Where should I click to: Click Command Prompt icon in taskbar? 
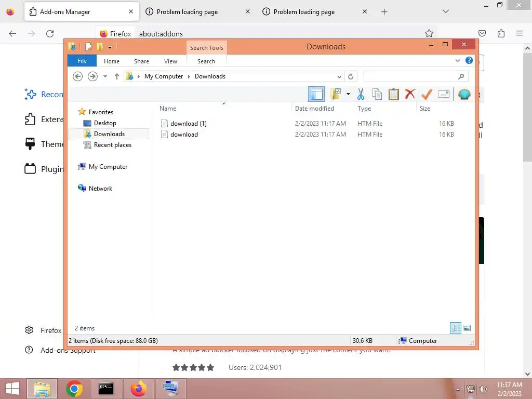coord(106,389)
